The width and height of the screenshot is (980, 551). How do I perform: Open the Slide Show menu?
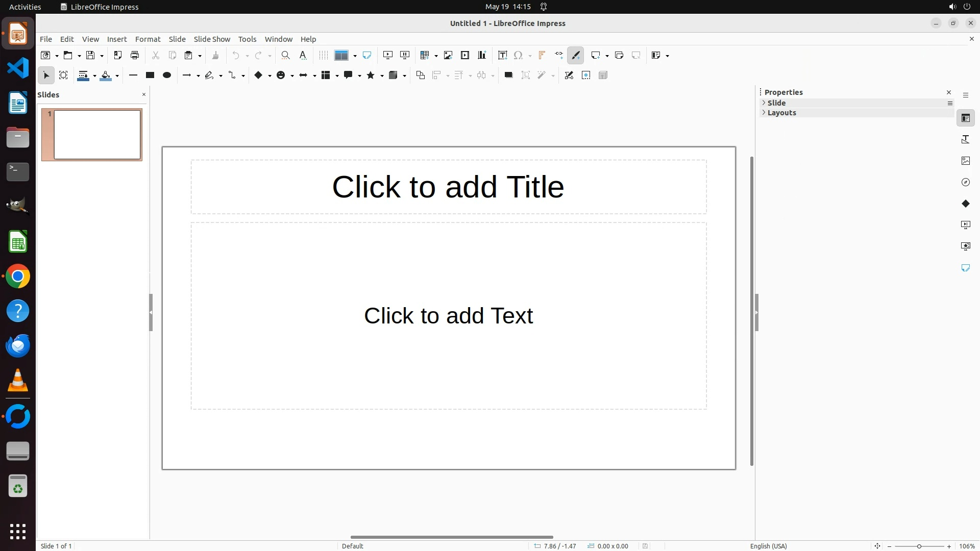[211, 39]
